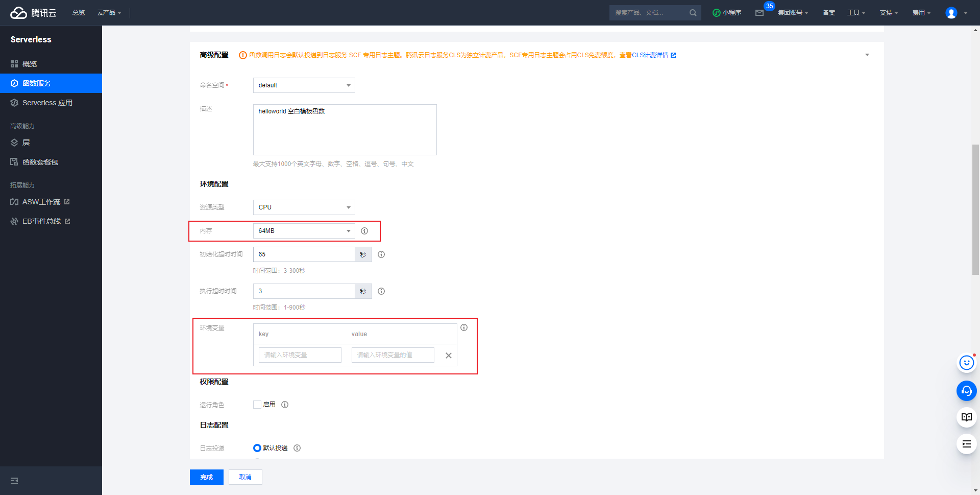
Task: Click the 腾讯云 logo
Action: coord(31,12)
